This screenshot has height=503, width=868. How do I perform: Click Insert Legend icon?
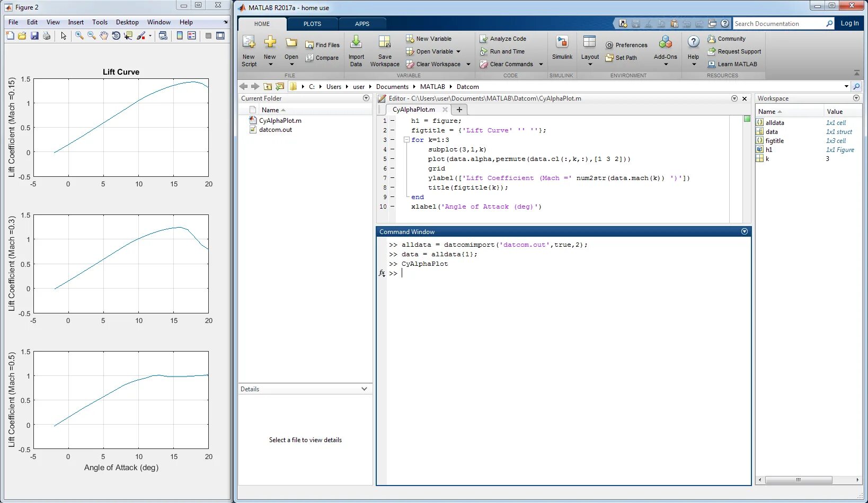tap(192, 35)
